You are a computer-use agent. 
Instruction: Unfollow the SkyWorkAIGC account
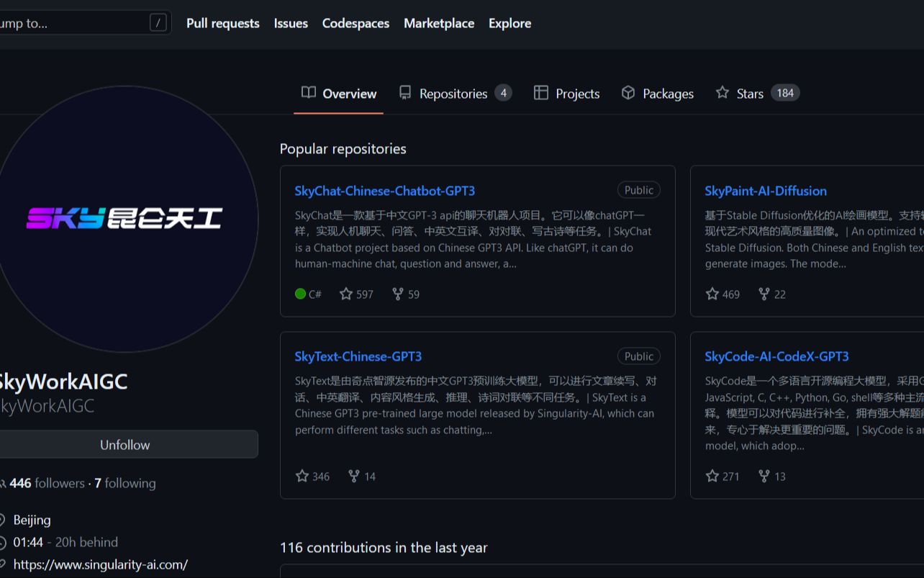pyautogui.click(x=125, y=444)
